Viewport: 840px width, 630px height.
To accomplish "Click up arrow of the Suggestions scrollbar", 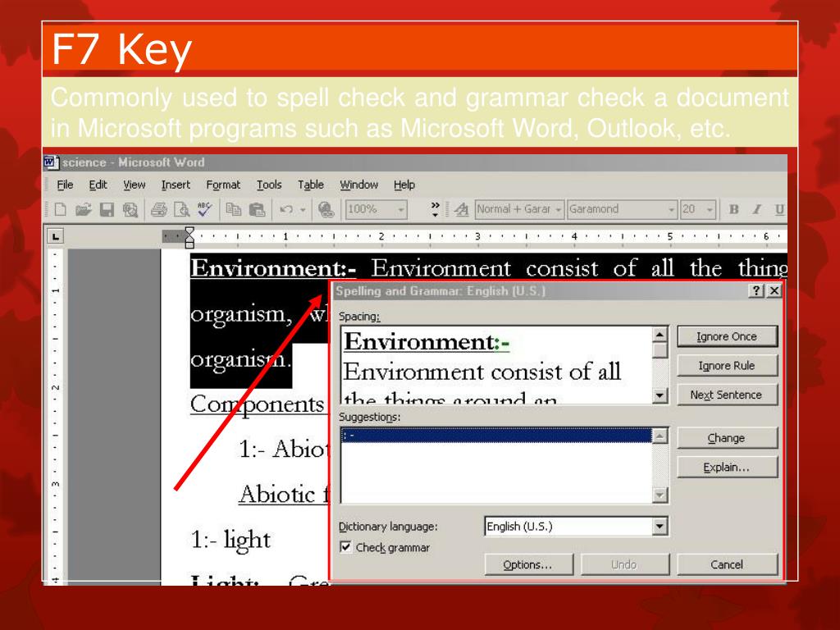I will 660,436.
